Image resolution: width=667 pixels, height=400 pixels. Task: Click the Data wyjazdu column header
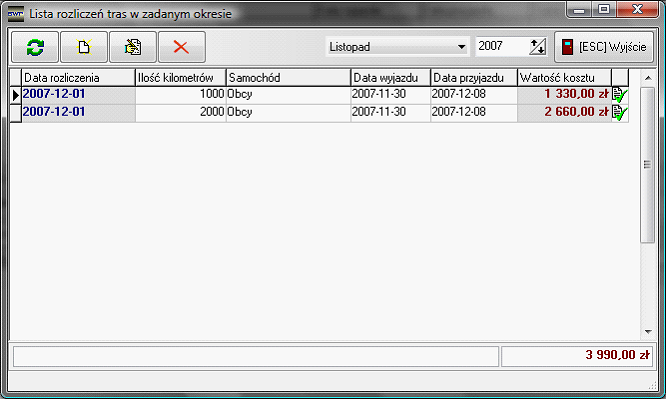390,78
